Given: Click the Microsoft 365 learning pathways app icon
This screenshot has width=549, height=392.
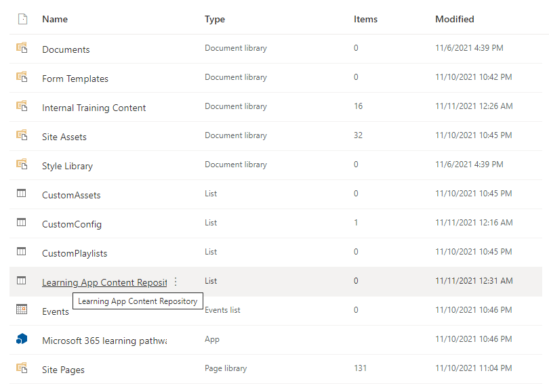Looking at the screenshot, I should 22,339.
